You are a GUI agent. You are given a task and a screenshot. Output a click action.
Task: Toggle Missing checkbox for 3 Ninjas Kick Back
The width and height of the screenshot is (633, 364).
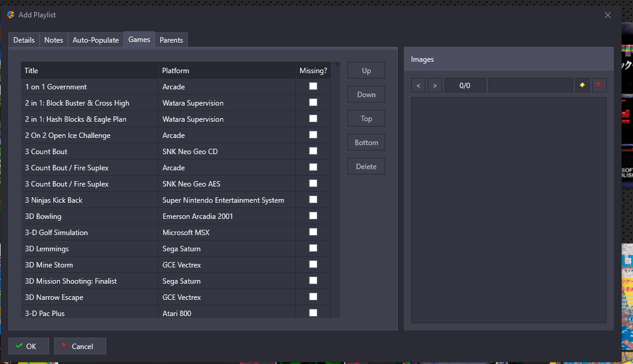[x=313, y=200]
